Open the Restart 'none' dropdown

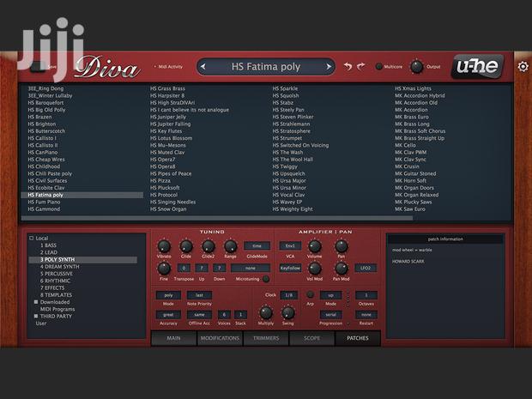[x=366, y=315]
